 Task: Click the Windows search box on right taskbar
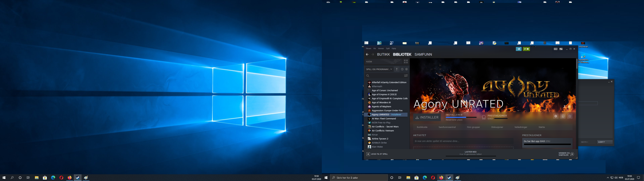pos(359,177)
